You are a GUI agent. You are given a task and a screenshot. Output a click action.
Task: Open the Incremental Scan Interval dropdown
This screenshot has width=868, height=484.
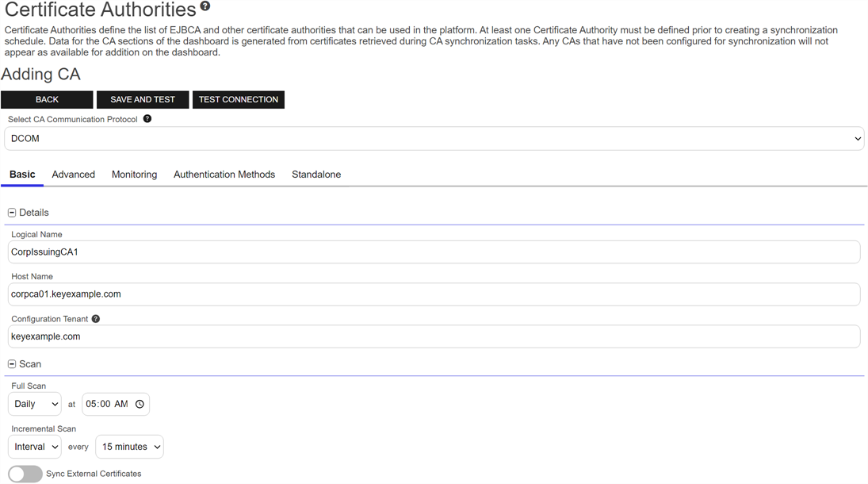(x=35, y=447)
